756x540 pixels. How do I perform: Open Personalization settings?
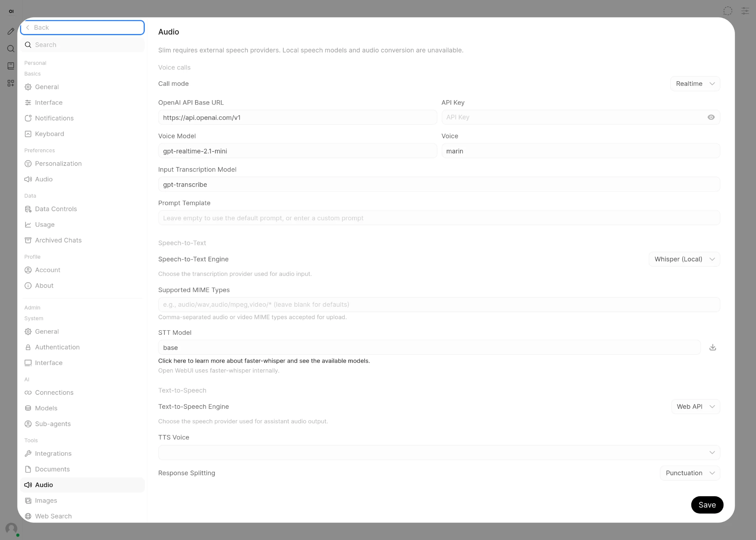(82, 164)
